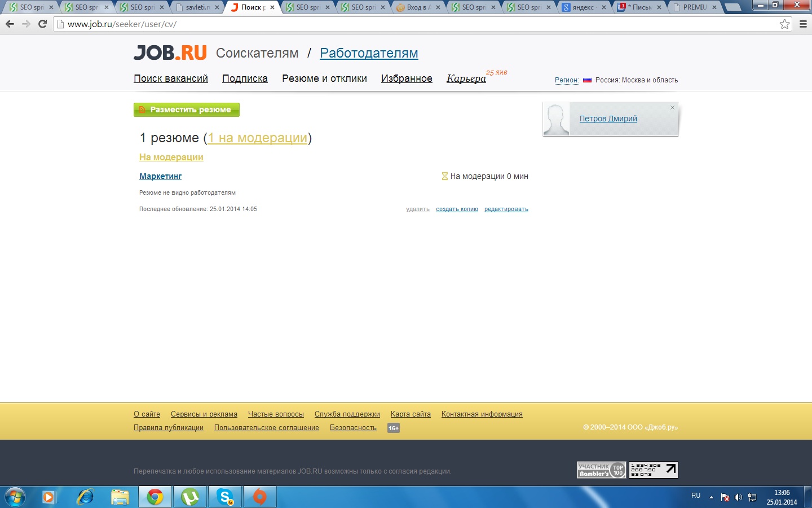The height and width of the screenshot is (508, 812).
Task: Open Резюме и отклики menu item
Action: (x=324, y=78)
